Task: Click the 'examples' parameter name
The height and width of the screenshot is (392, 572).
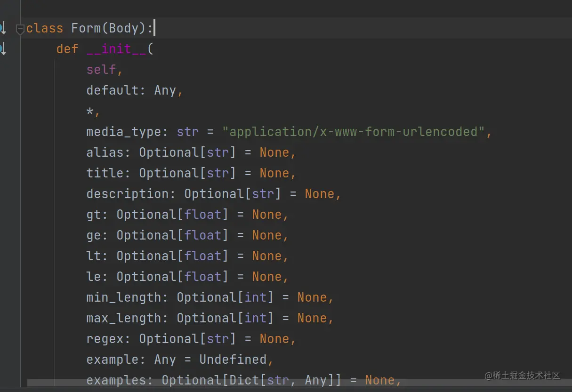Action: point(116,380)
